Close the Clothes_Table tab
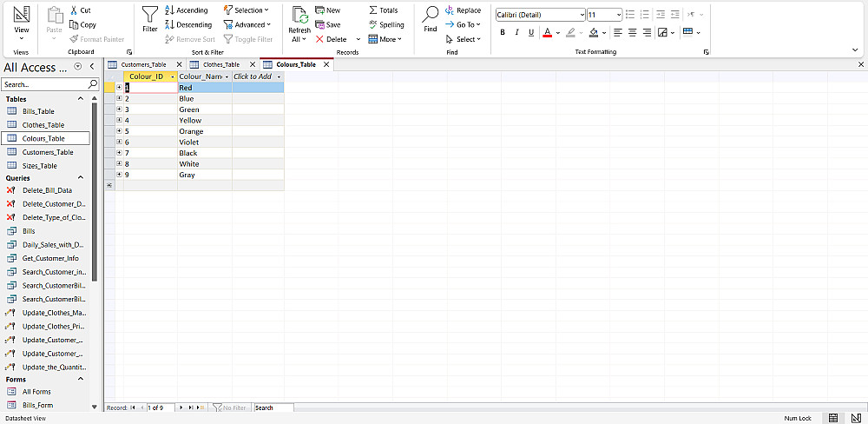 tap(253, 65)
